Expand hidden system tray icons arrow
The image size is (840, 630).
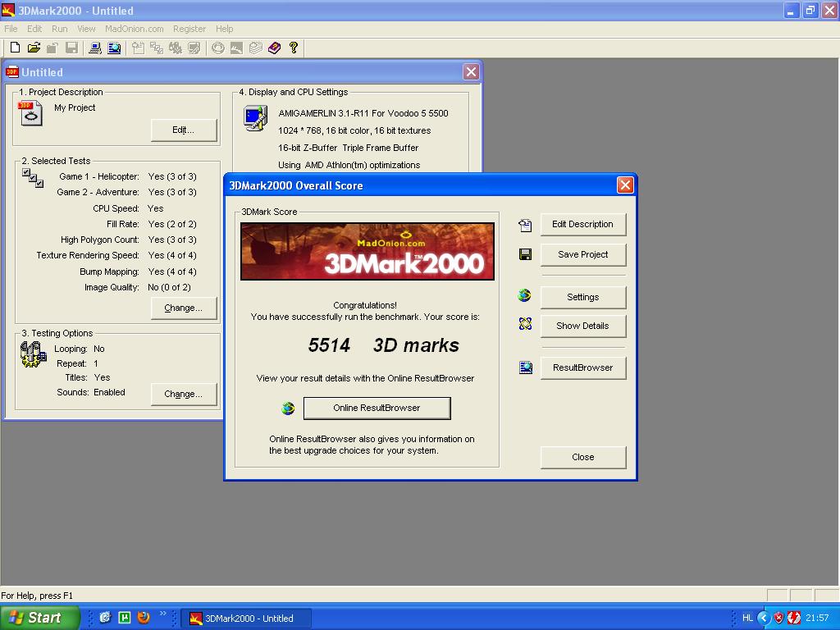click(x=763, y=618)
